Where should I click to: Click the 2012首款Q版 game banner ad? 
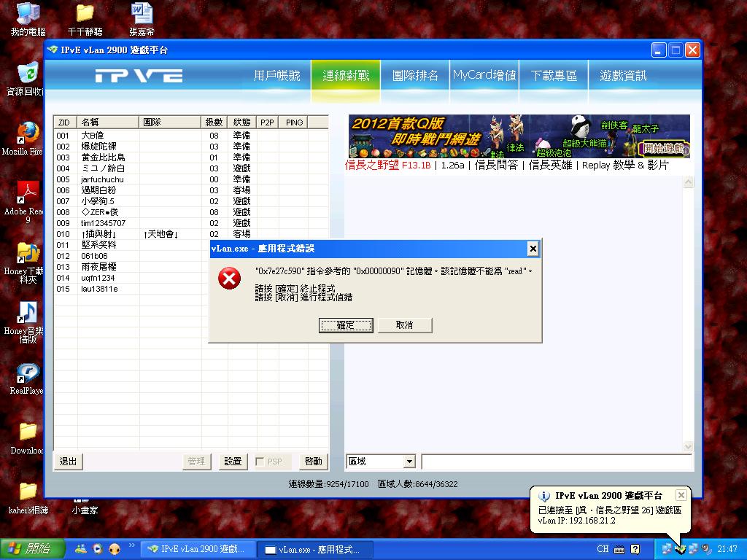click(x=519, y=136)
